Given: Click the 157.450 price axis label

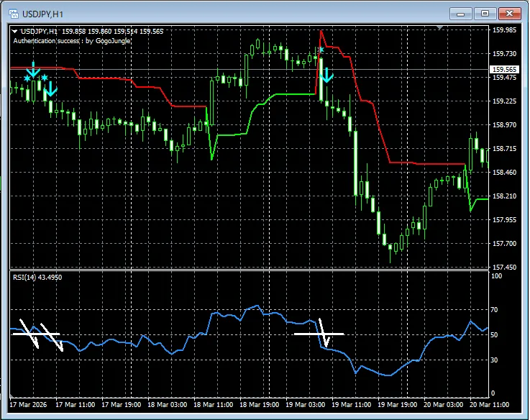Looking at the screenshot, I should point(504,268).
